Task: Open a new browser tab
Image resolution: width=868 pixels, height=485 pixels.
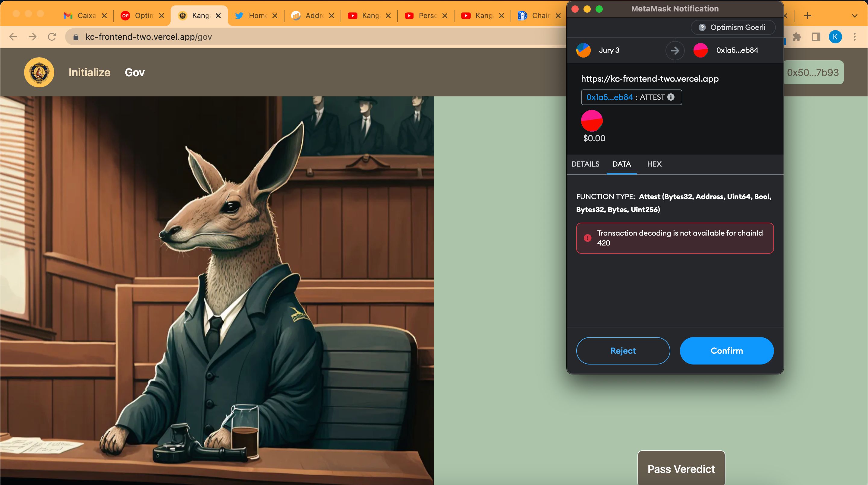Action: coord(807,15)
